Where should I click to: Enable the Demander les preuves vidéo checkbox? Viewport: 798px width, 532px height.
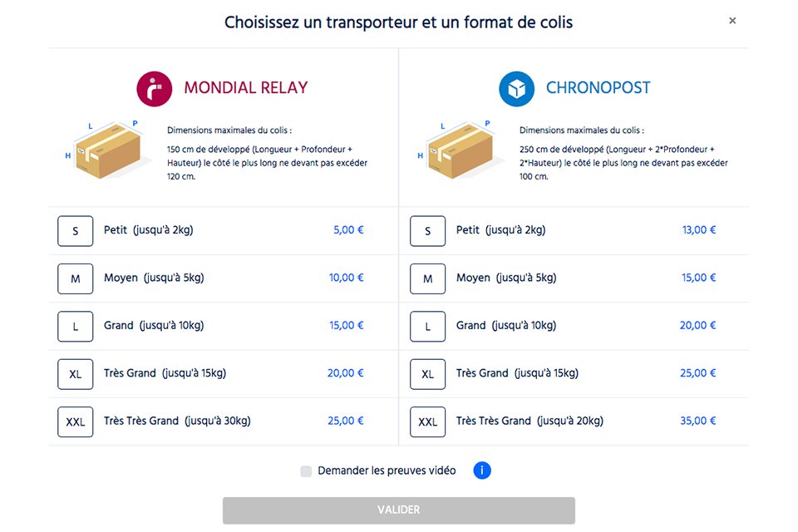click(306, 471)
